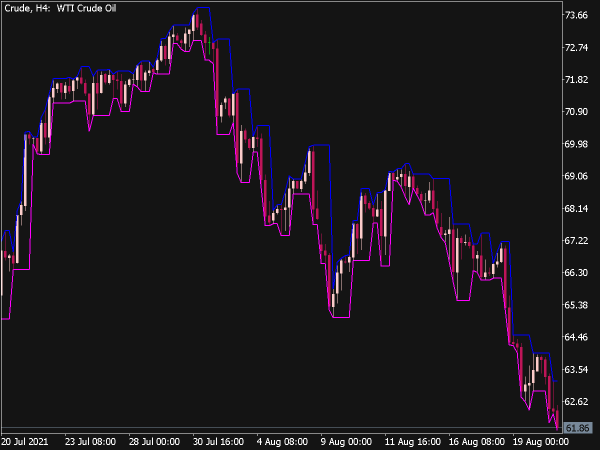Click the 64.46 price scale label
Image resolution: width=600 pixels, height=450 pixels.
(577, 337)
